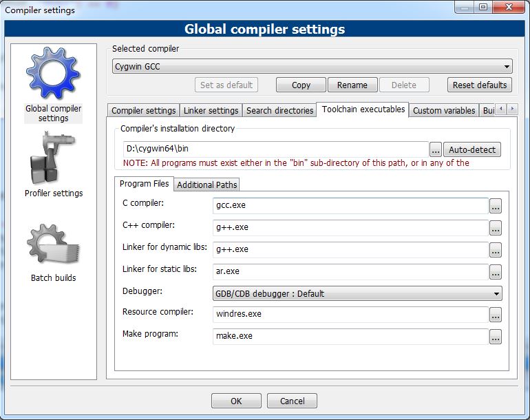Switch to the Compiler settings tab
Screen dimensions: 530x420
(143, 111)
